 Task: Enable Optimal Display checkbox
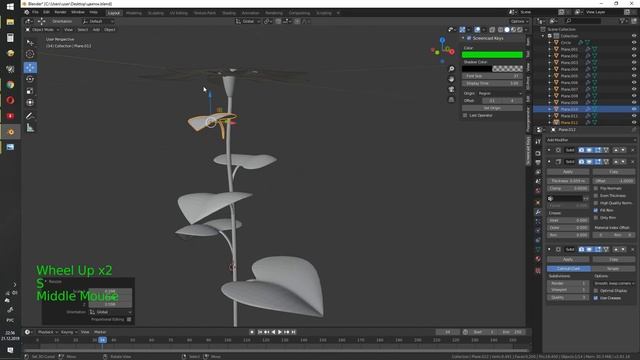coord(596,291)
